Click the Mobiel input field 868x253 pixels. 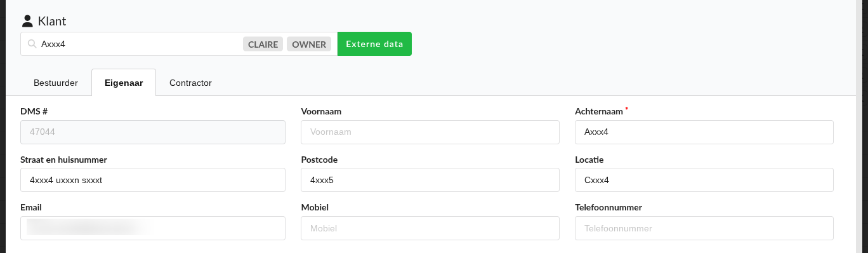430,228
